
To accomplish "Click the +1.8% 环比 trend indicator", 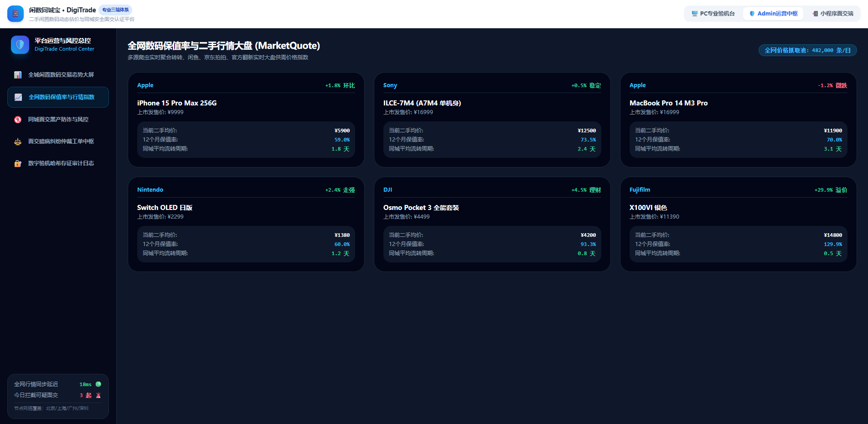I will pos(340,85).
